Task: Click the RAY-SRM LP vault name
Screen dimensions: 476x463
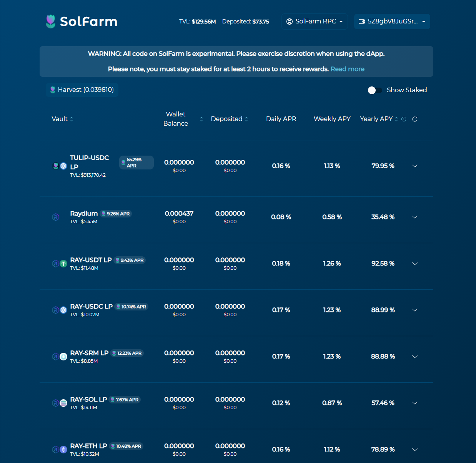Action: [x=89, y=353]
